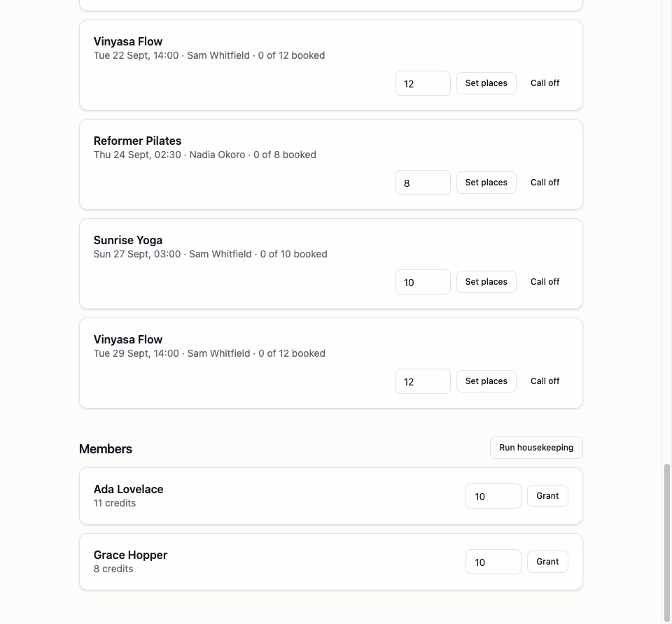Focus Grace Hopper's credit amount field

(x=493, y=562)
